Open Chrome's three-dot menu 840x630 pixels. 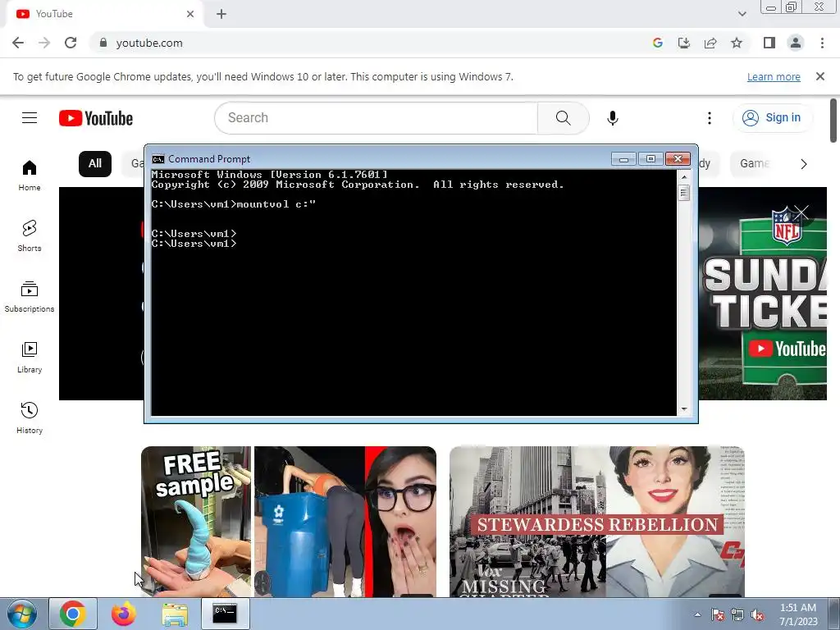pyautogui.click(x=822, y=43)
